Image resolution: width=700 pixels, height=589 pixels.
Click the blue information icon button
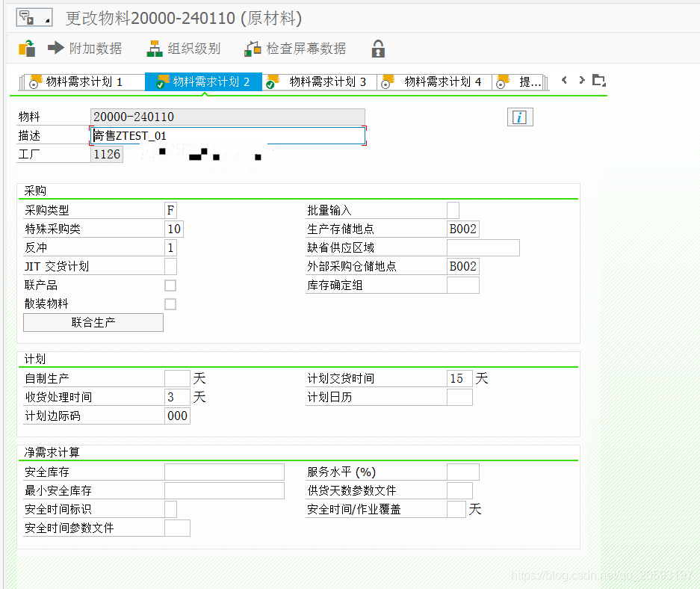click(x=520, y=117)
